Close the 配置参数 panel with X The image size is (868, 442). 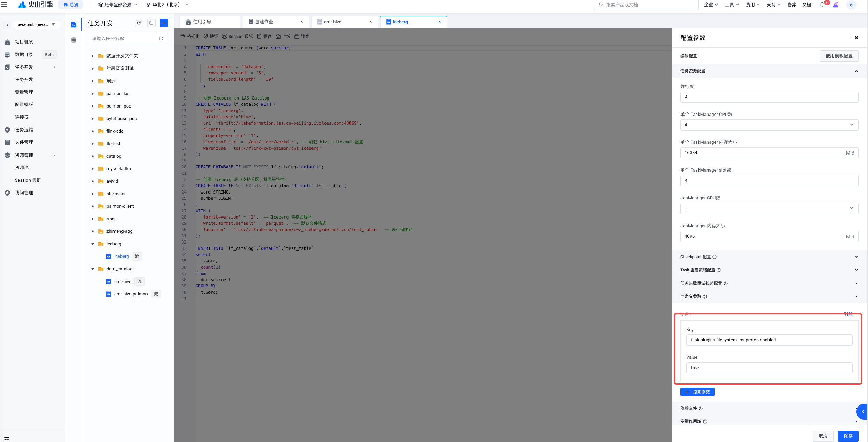coord(856,38)
